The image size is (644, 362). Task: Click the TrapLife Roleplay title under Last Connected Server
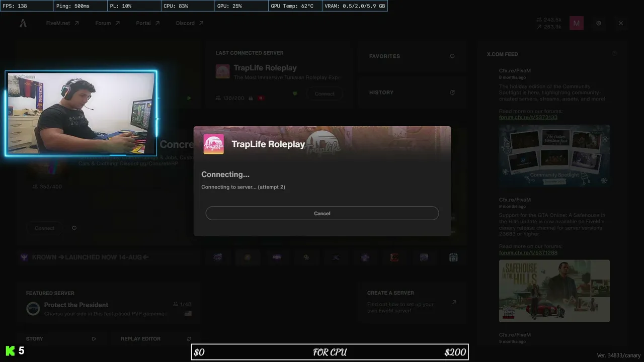click(265, 68)
